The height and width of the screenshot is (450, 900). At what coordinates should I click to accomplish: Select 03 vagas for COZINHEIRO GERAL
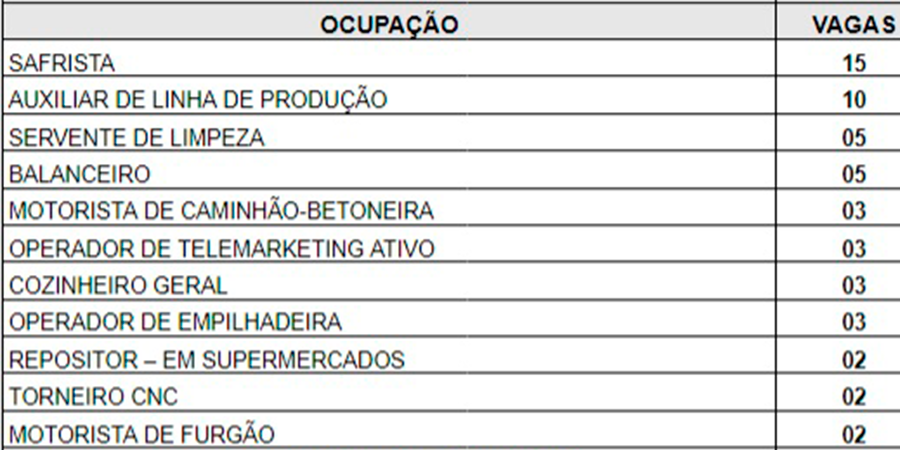pos(854,285)
